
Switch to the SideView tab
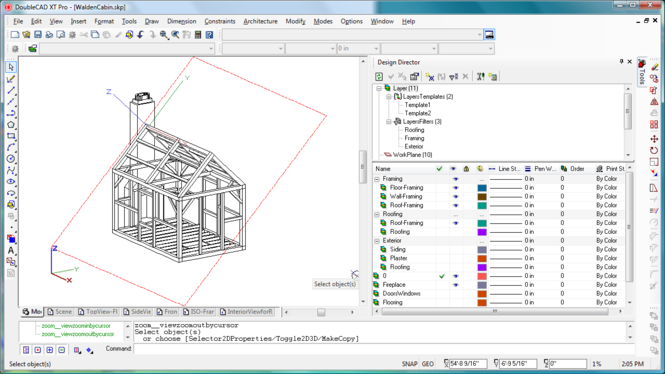pos(137,312)
